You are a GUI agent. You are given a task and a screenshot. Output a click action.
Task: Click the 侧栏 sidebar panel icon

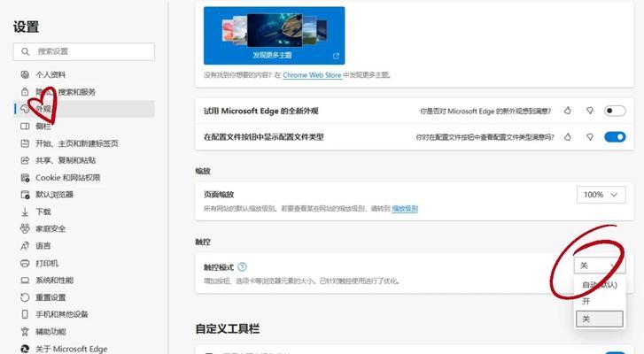tap(25, 126)
